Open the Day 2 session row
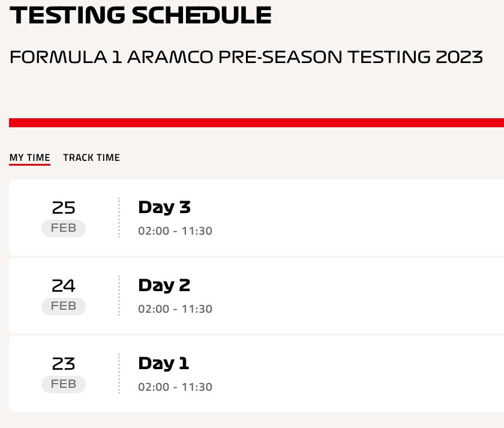 pos(257,296)
